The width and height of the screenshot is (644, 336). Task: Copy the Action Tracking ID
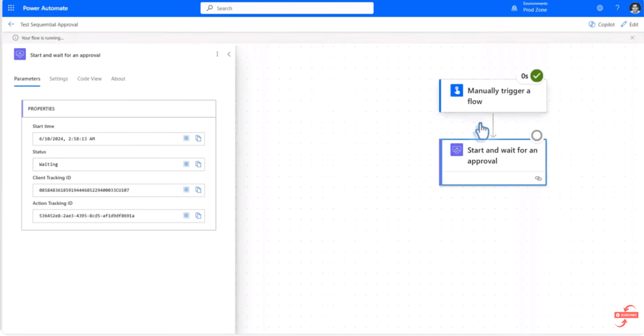point(198,216)
